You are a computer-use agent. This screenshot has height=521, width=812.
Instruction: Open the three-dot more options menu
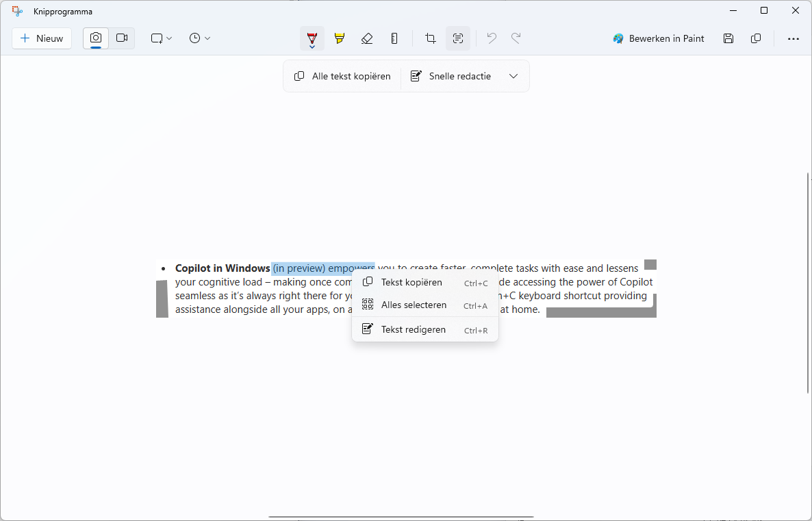point(794,38)
